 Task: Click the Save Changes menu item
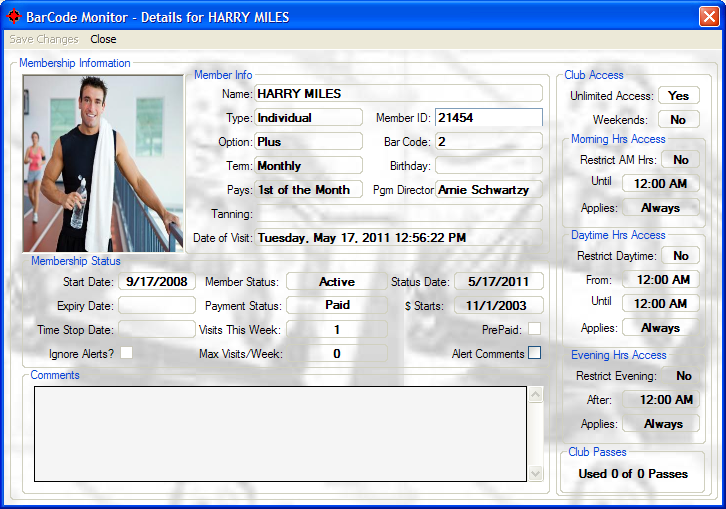(44, 40)
